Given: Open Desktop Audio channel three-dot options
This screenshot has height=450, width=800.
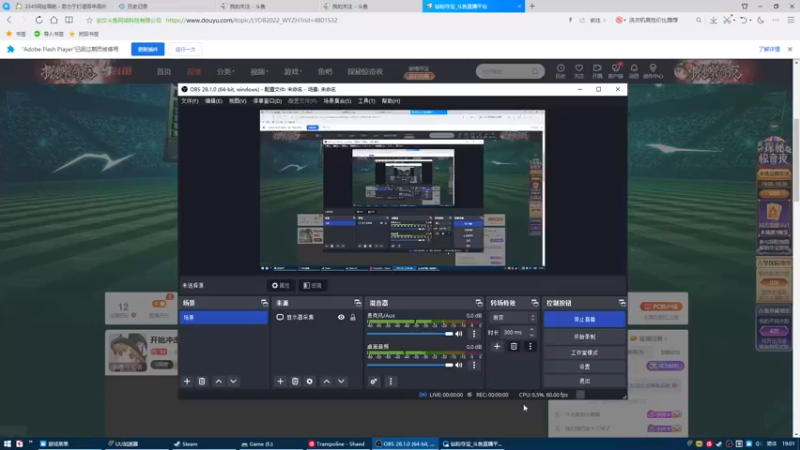Looking at the screenshot, I should 474,365.
